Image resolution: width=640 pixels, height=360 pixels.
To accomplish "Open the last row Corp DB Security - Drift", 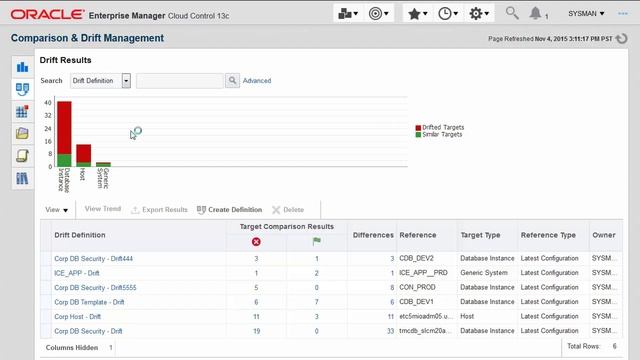I will pyautogui.click(x=88, y=331).
